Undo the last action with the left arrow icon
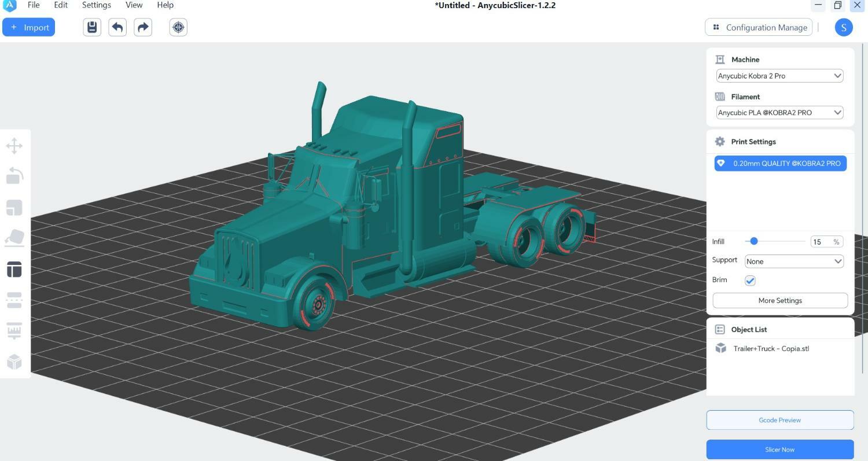Screen dimensions: 868x461 [117, 27]
